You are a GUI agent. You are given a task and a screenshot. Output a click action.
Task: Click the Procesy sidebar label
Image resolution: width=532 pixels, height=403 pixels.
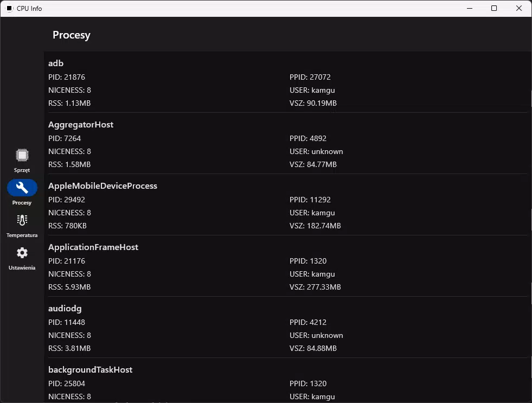coord(22,202)
